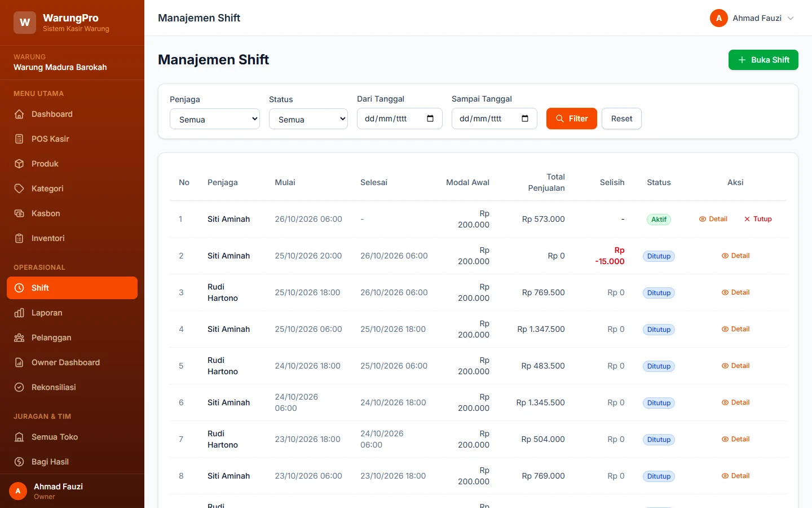
Task: Click the Total Penjualan column header
Action: (546, 182)
